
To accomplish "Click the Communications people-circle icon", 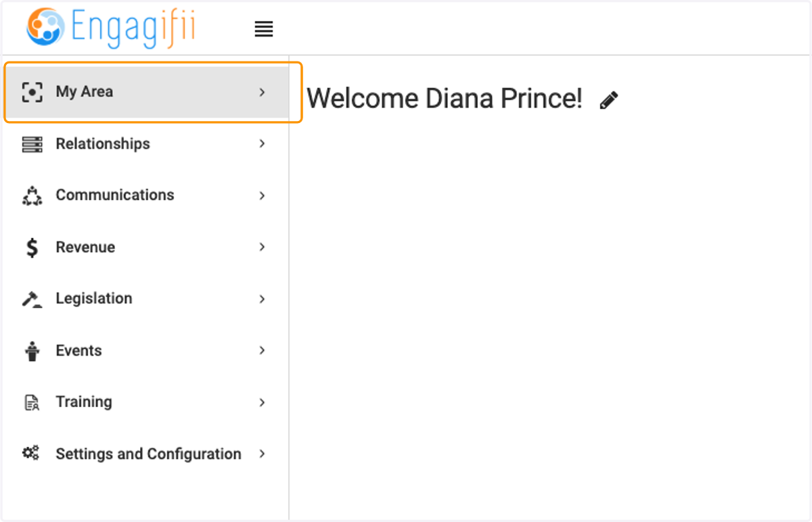I will pos(32,196).
